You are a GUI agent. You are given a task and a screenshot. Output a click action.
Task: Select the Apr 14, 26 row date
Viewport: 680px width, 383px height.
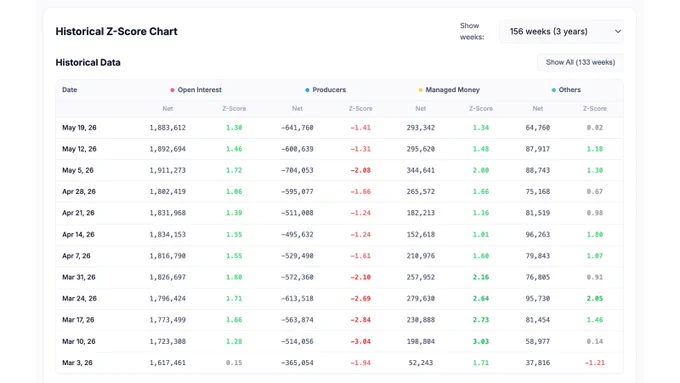click(78, 235)
